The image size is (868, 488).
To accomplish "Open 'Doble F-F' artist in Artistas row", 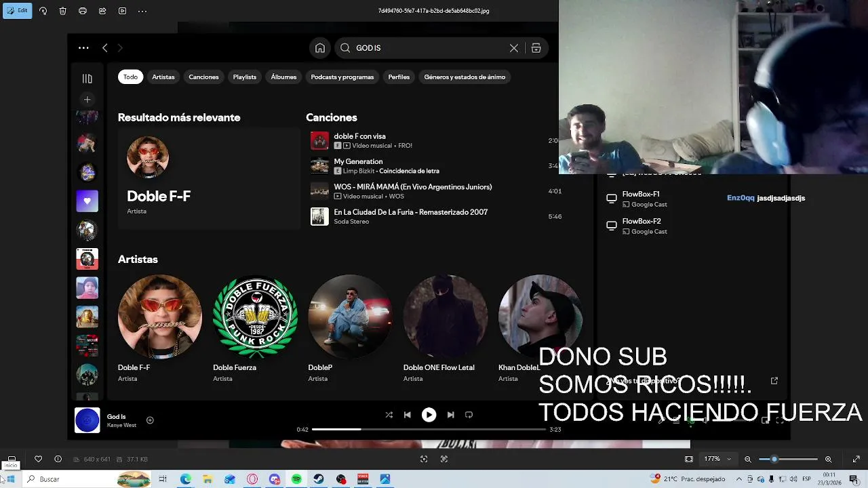I will [160, 328].
